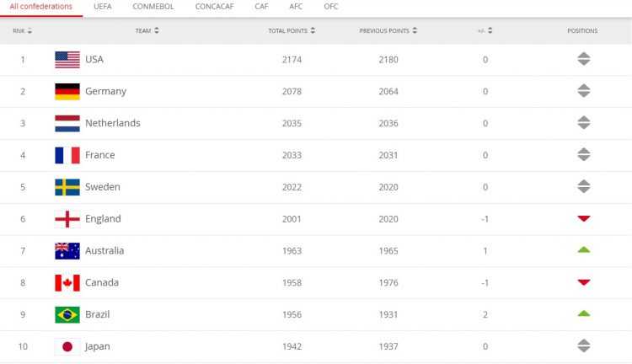Click the Netherlands flag icon
This screenshot has height=364, width=632.
coord(67,123)
